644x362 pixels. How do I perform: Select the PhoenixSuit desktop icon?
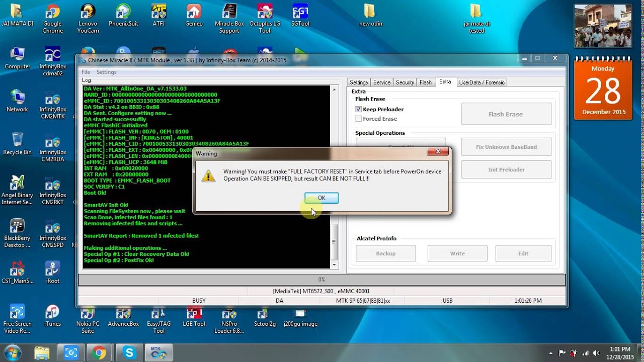[124, 16]
